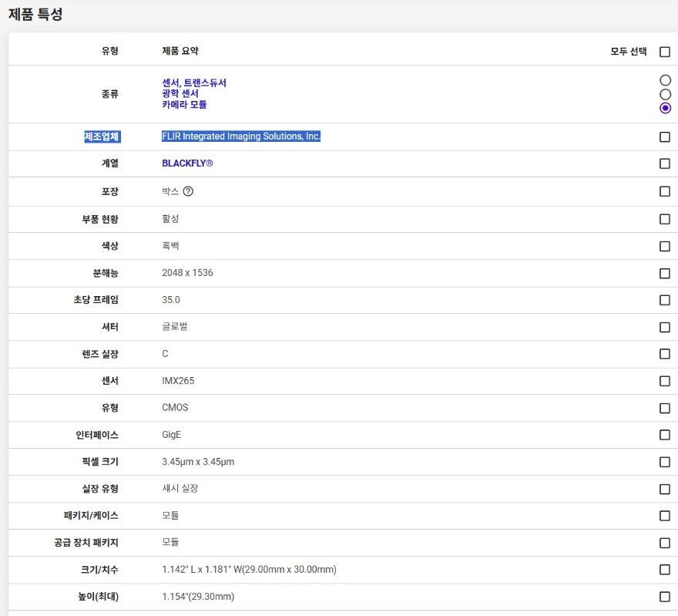Open the 카메라 모듈 category link

(184, 104)
